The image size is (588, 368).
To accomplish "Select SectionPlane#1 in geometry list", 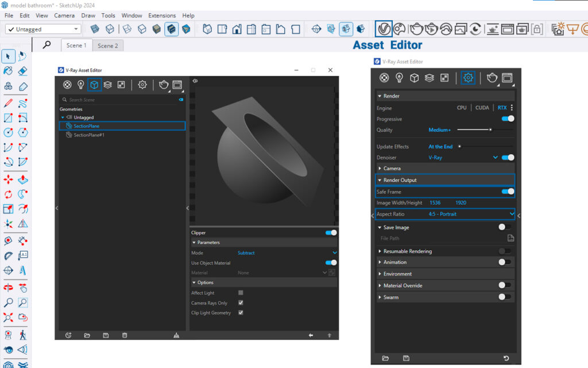I will (x=89, y=135).
